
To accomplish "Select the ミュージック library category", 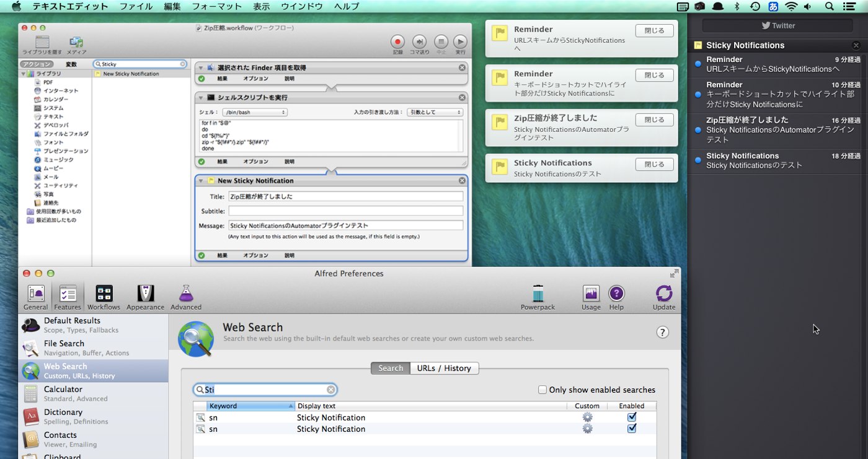I will pyautogui.click(x=58, y=160).
